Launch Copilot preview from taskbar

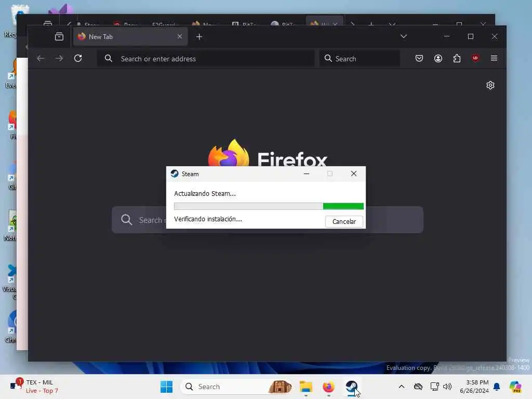pyautogui.click(x=515, y=387)
